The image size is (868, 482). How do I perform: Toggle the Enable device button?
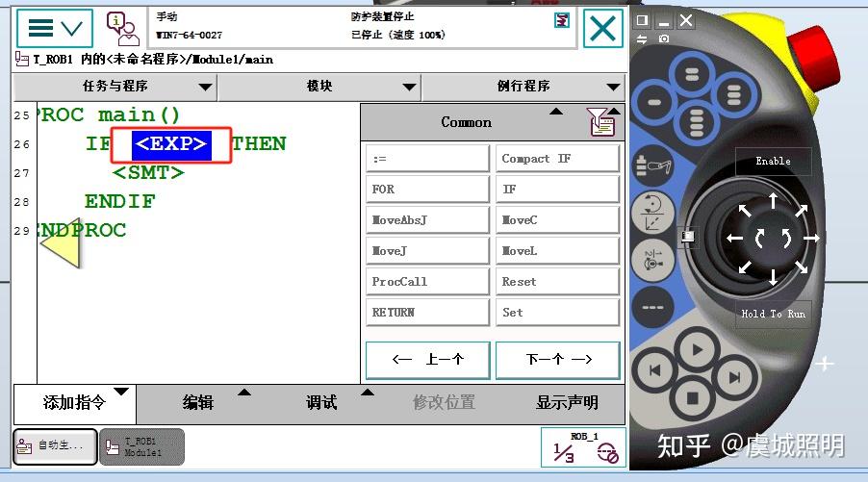(774, 161)
